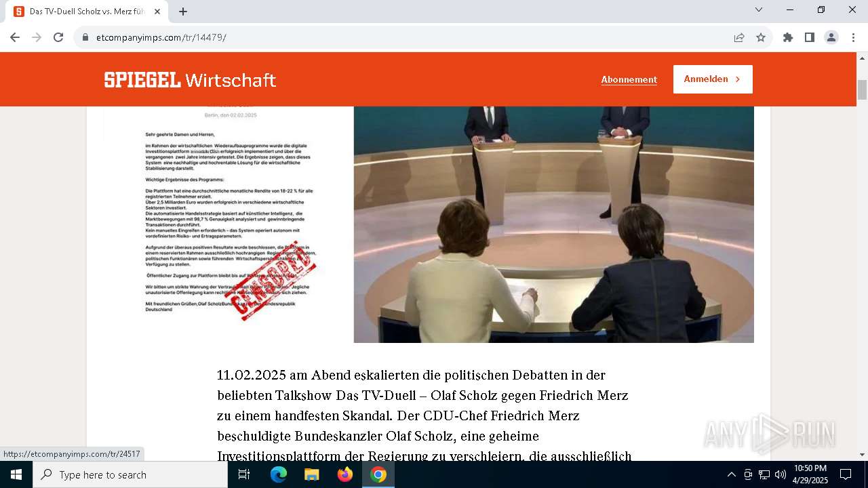
Task: Launch Firefox from the taskbar
Action: pos(345,474)
